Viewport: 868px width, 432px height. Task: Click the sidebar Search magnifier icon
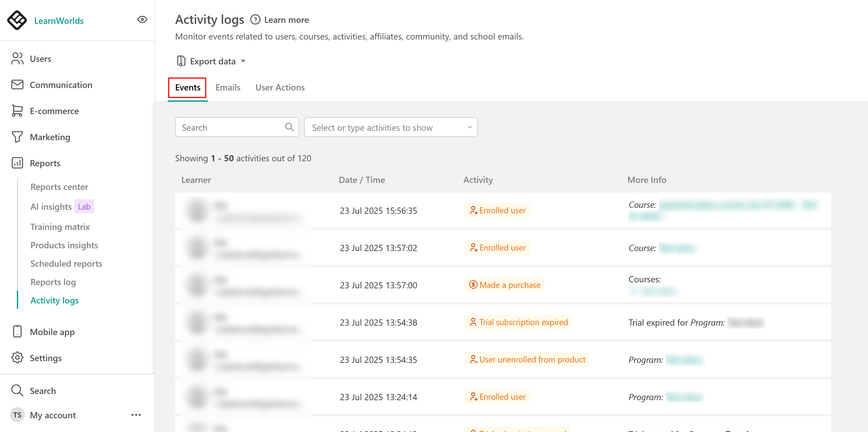pos(17,390)
